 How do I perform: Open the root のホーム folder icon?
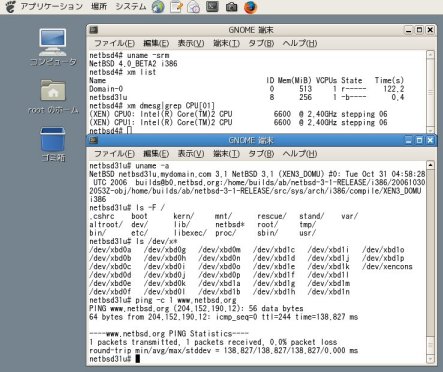coord(53,97)
